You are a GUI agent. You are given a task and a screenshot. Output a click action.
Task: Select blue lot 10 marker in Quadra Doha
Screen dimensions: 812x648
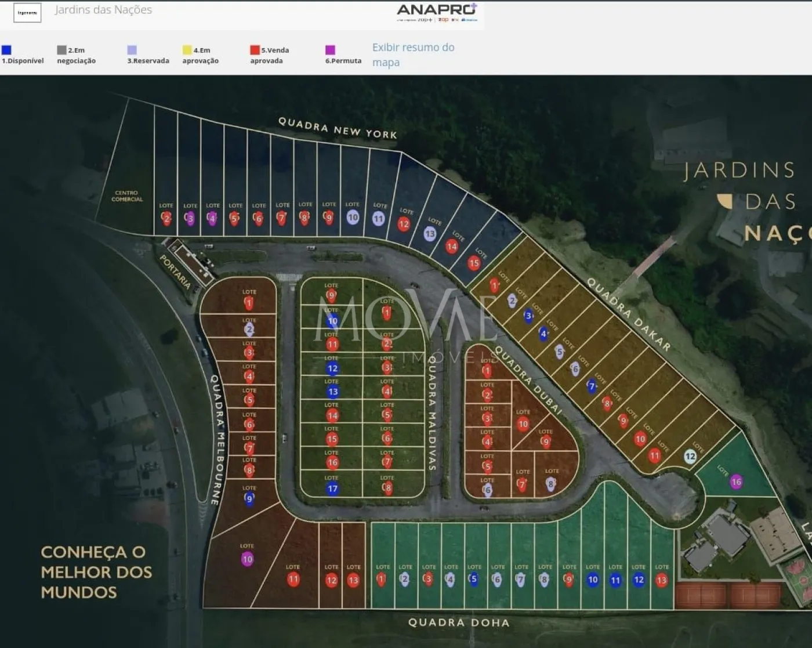point(592,580)
